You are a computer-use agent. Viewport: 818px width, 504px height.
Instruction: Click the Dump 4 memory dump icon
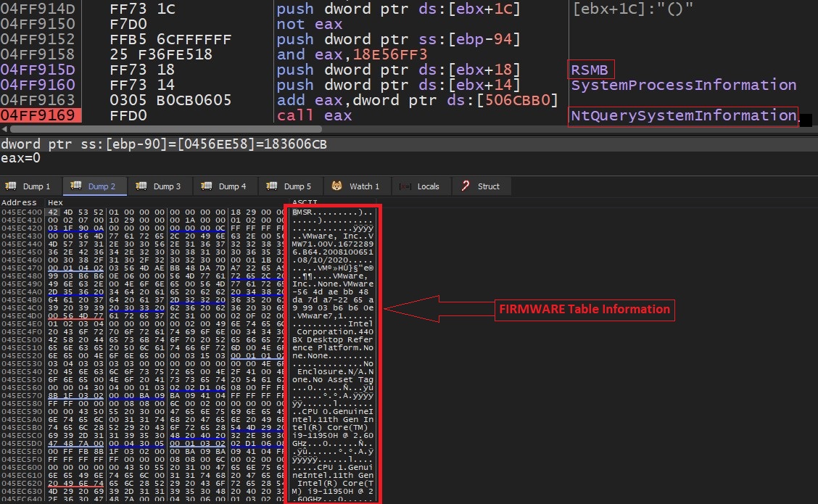click(208, 186)
